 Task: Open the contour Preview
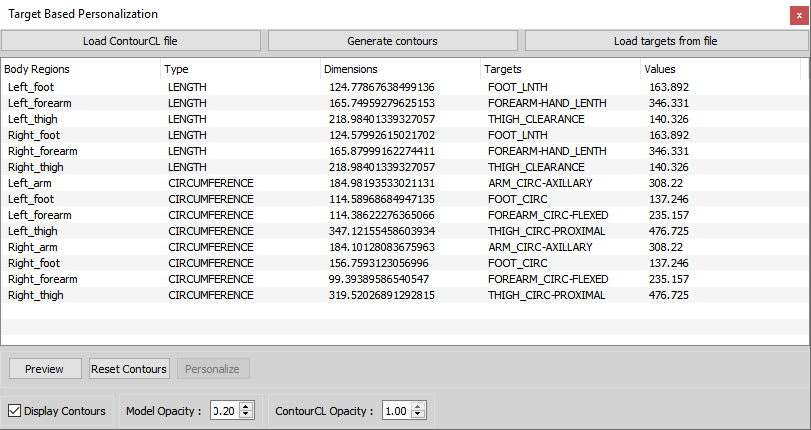pyautogui.click(x=45, y=369)
